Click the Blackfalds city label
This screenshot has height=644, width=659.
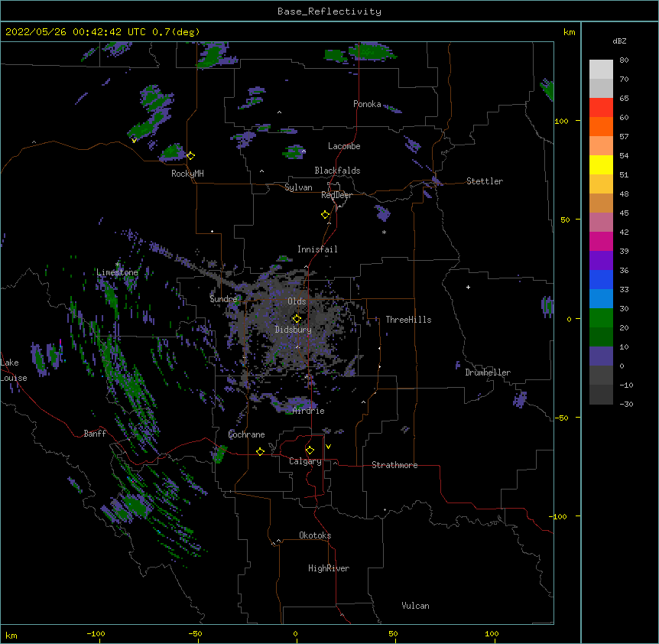[337, 171]
